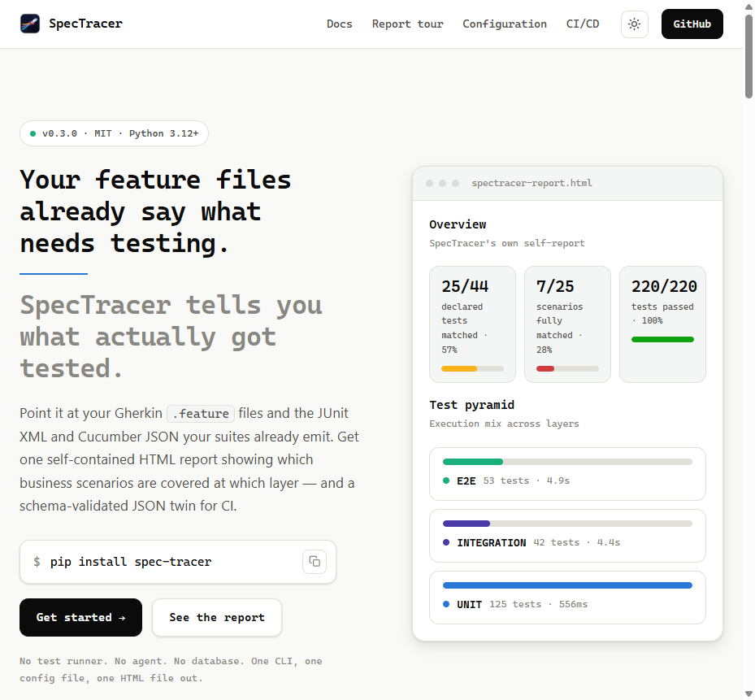Click the GitHub button

pyautogui.click(x=692, y=24)
